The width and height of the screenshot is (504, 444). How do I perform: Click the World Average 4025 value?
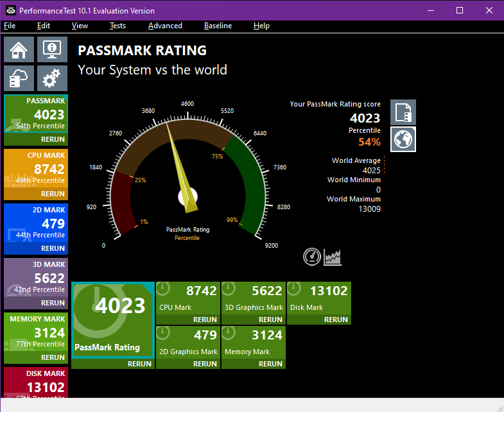point(372,170)
